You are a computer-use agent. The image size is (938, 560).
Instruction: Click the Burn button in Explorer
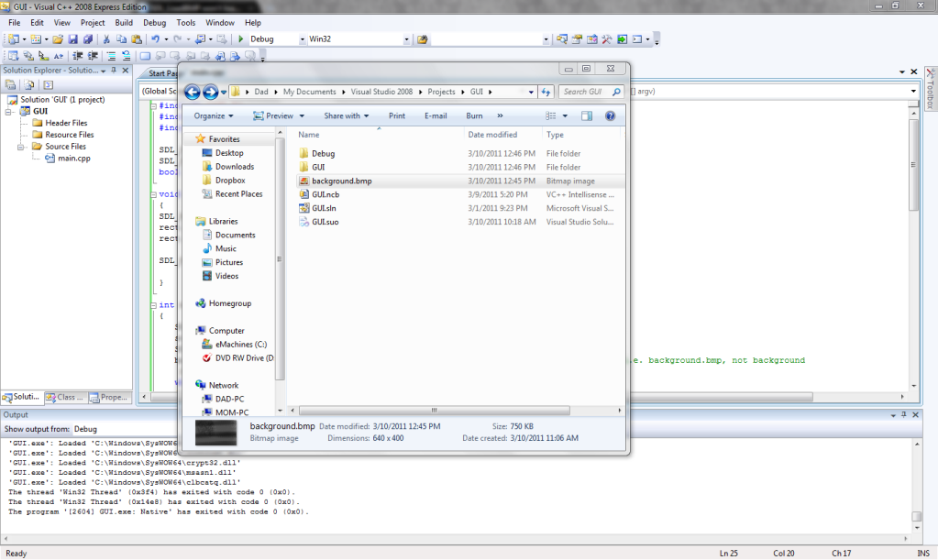pyautogui.click(x=474, y=116)
